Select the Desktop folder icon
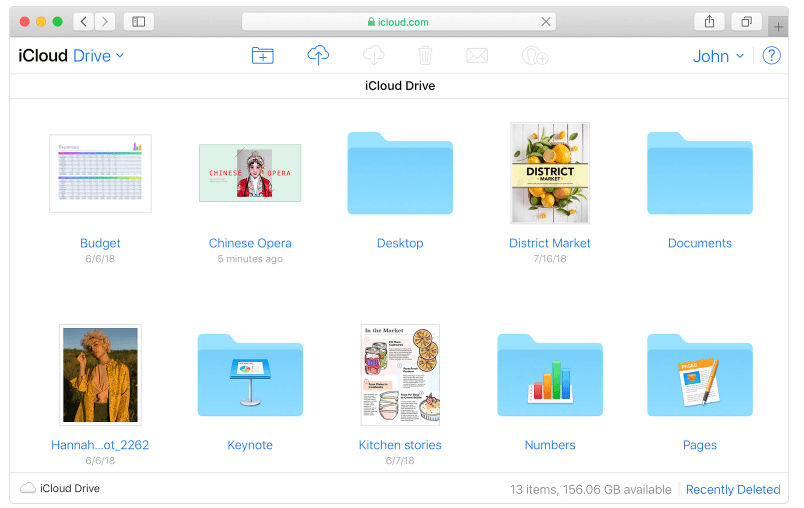Image resolution: width=804 pixels, height=508 pixels. click(x=400, y=173)
